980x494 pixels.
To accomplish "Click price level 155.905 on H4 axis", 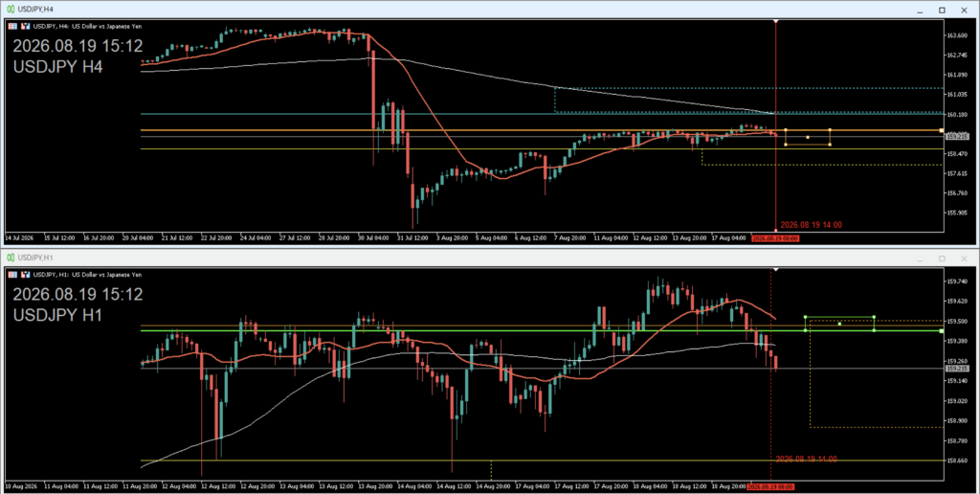I will pyautogui.click(x=958, y=213).
